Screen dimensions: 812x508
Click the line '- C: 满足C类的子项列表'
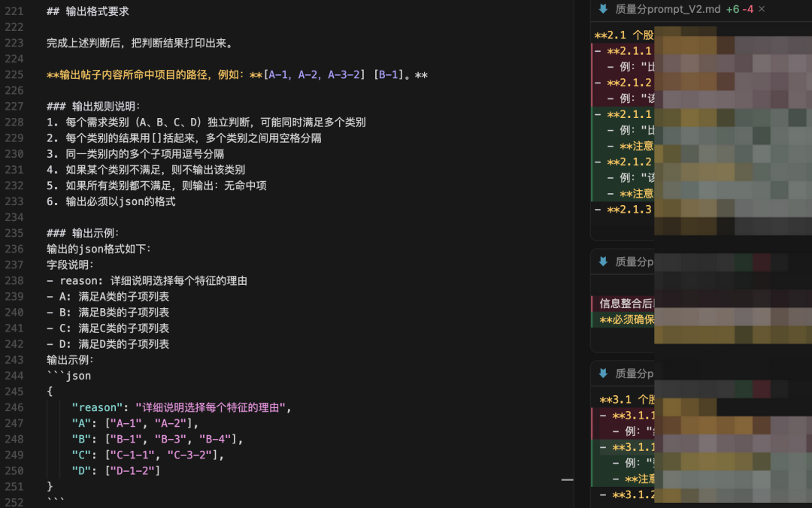108,328
